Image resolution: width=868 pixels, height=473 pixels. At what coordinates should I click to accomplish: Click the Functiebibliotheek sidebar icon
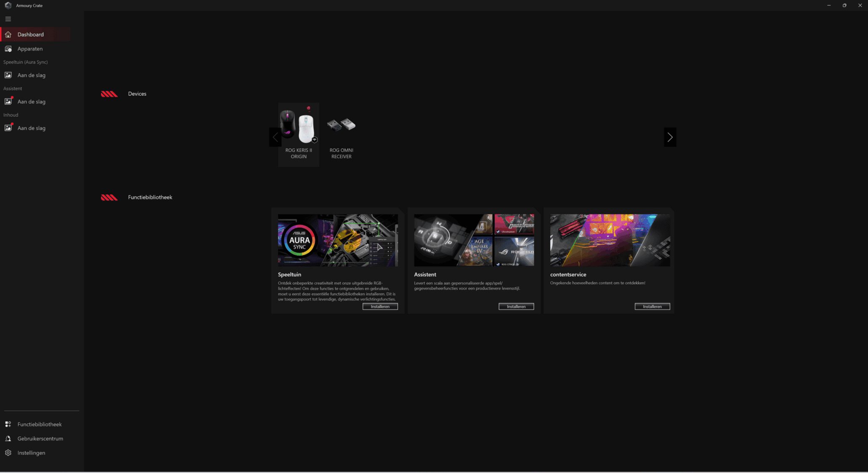[x=8, y=424]
